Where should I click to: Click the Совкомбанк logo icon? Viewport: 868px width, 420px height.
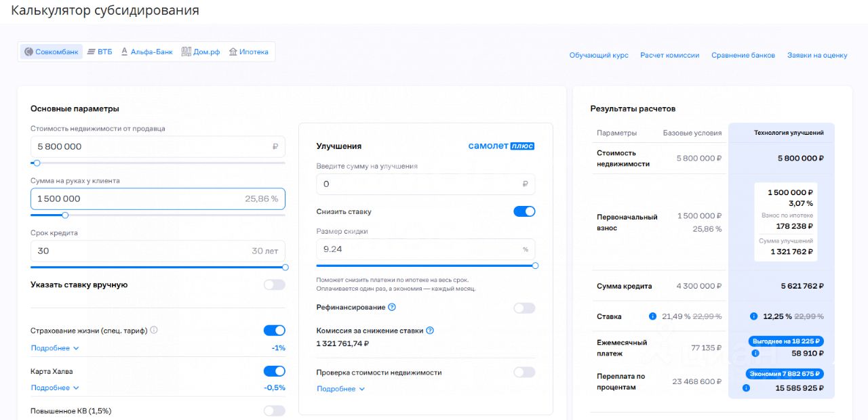click(28, 51)
